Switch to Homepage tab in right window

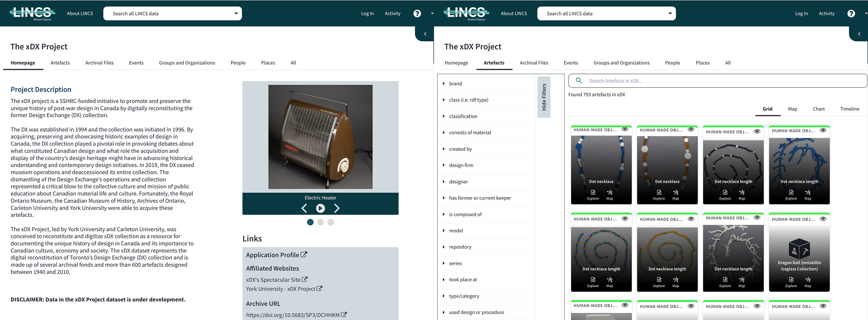point(456,63)
